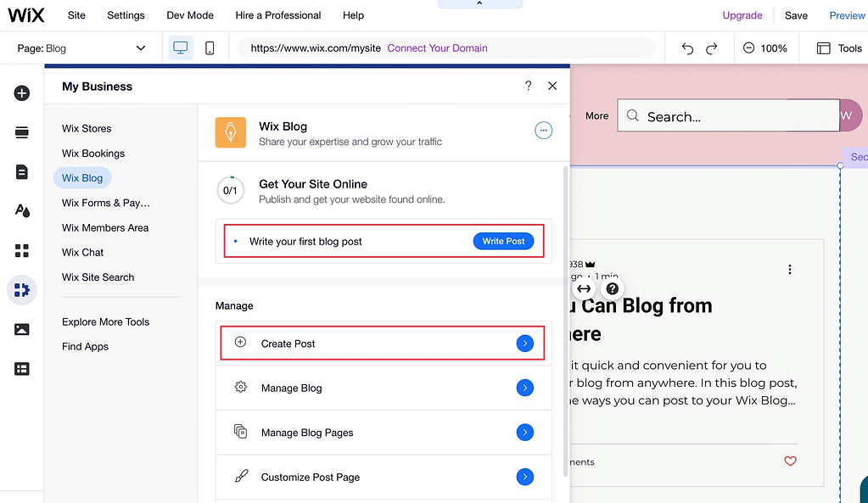Click the Manage Blog Pages copy icon
This screenshot has height=503, width=868.
[x=240, y=431]
